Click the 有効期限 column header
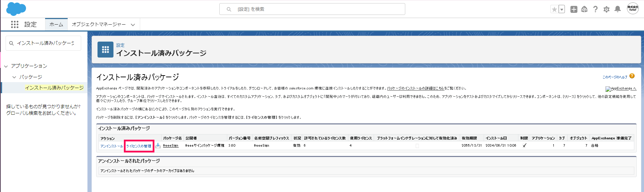Viewport: 644px width, 192px height. (x=469, y=138)
